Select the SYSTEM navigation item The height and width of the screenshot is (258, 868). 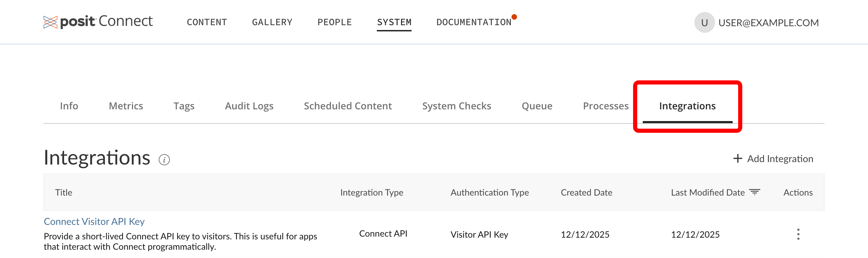pyautogui.click(x=394, y=22)
